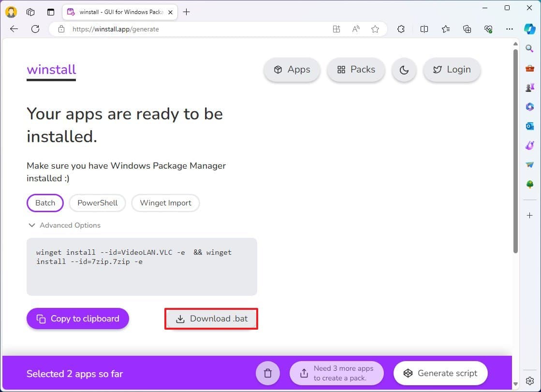Open the browser Extensions puzzle icon
This screenshot has width=541, height=392.
coord(401,29)
